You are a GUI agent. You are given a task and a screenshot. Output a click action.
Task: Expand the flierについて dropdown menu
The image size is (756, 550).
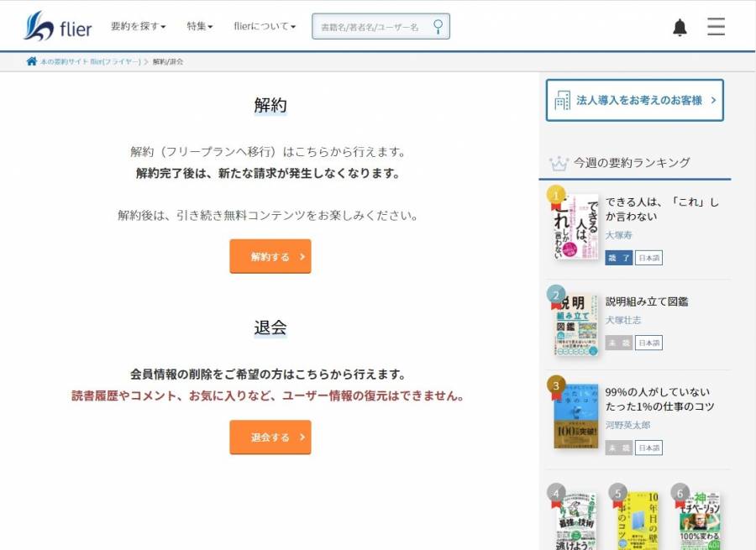point(265,26)
